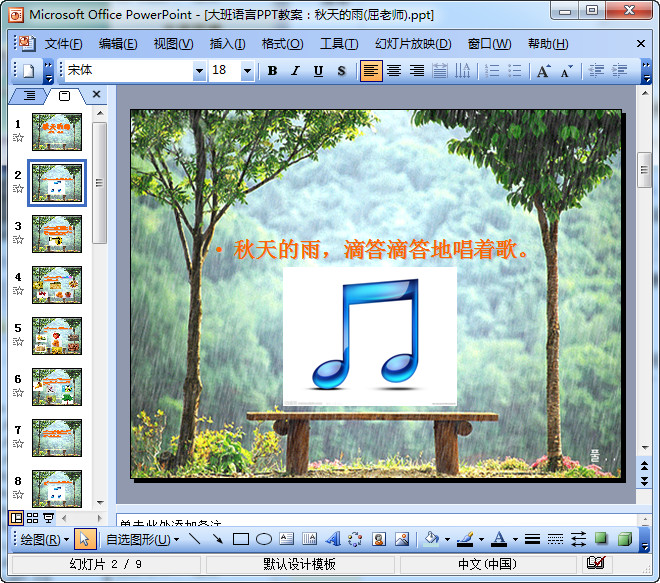This screenshot has height=583, width=660.
Task: Open Fill Color dropdown arrow
Action: (x=447, y=539)
